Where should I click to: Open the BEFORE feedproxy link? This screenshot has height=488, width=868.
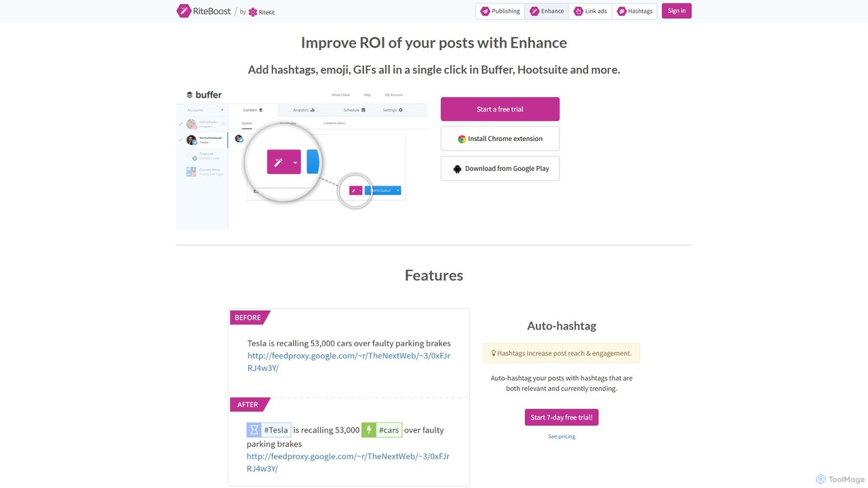click(349, 362)
